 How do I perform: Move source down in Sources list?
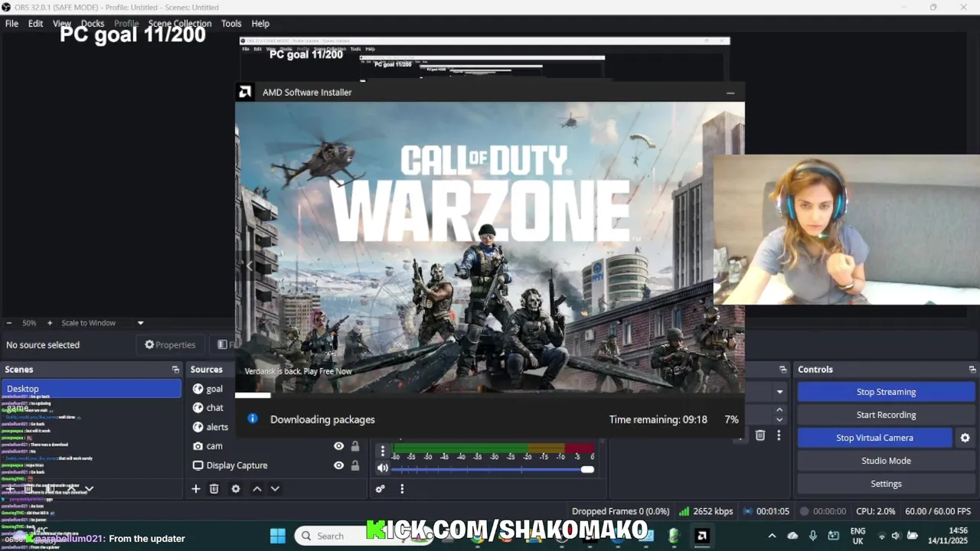(x=275, y=489)
